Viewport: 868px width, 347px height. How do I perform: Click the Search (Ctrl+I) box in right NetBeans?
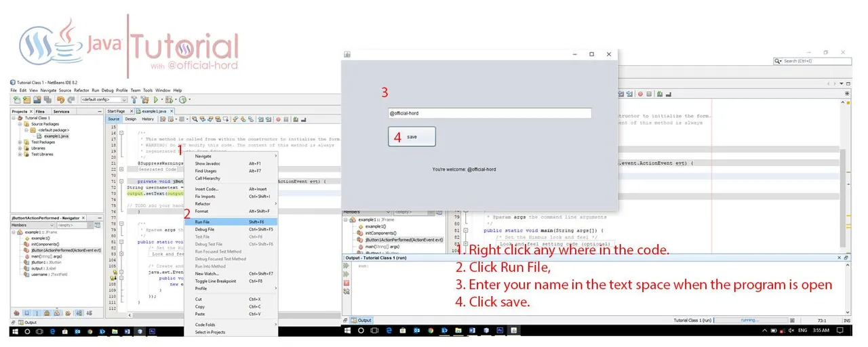[x=812, y=61]
